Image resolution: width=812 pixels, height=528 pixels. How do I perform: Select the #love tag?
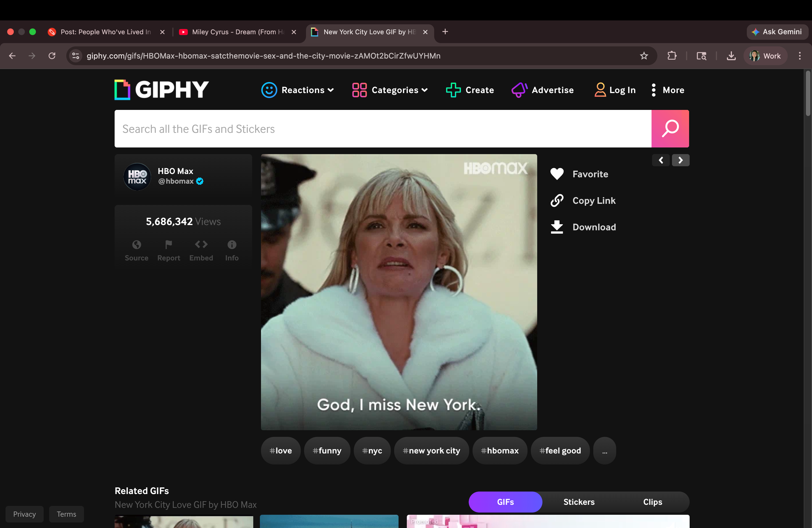280,451
